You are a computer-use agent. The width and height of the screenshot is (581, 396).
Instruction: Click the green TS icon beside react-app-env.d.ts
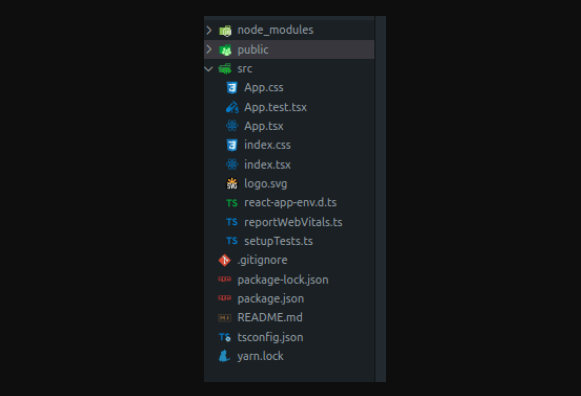point(232,203)
